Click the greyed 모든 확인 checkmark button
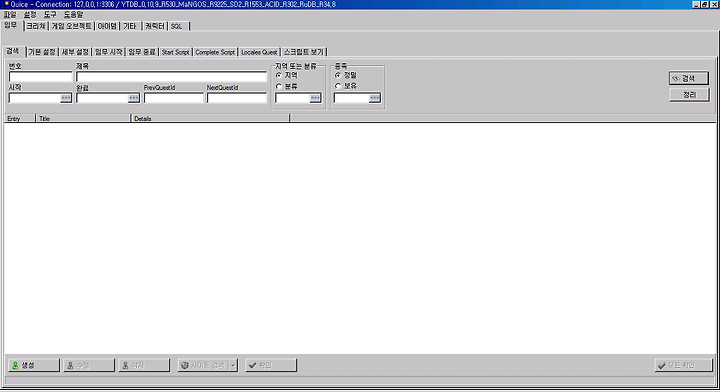This screenshot has width=720, height=392. tap(683, 365)
